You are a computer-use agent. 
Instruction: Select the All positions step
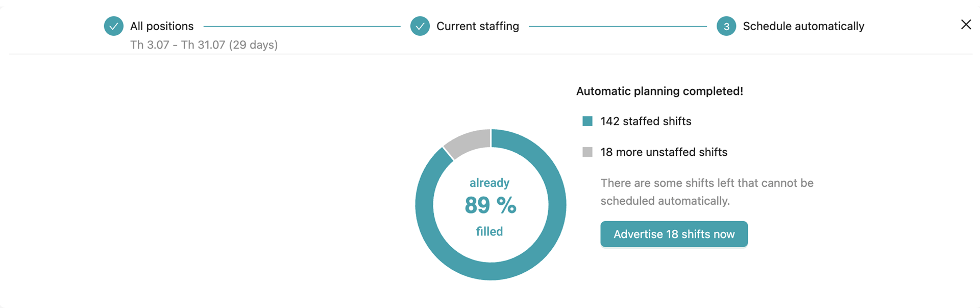[162, 26]
